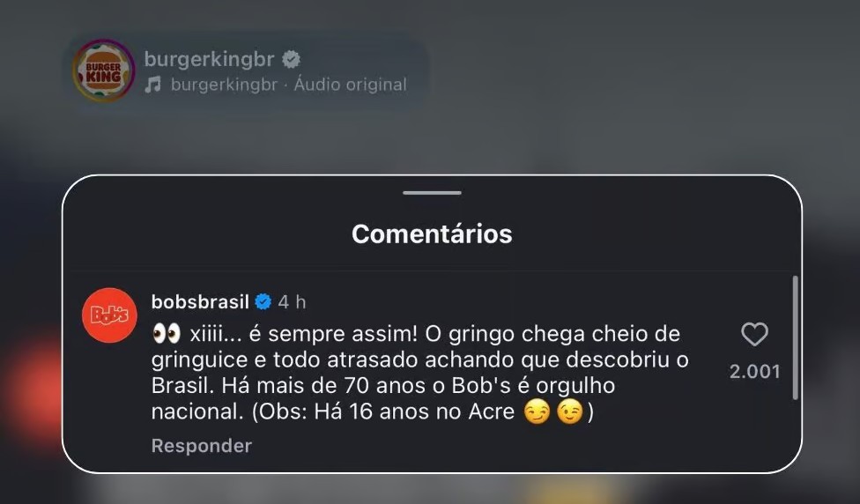Screen dimensions: 860x504
Task: Click the blue verified badge beside bobsbrasil
Action: 263,301
